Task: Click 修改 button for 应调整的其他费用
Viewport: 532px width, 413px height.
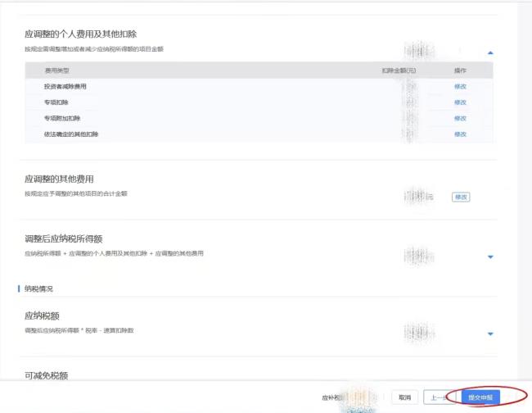Action: pos(461,197)
